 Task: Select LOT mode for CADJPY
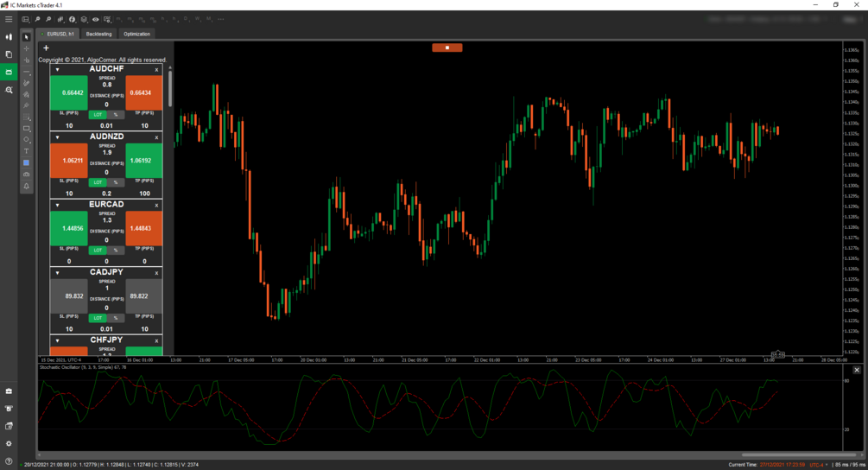(98, 318)
